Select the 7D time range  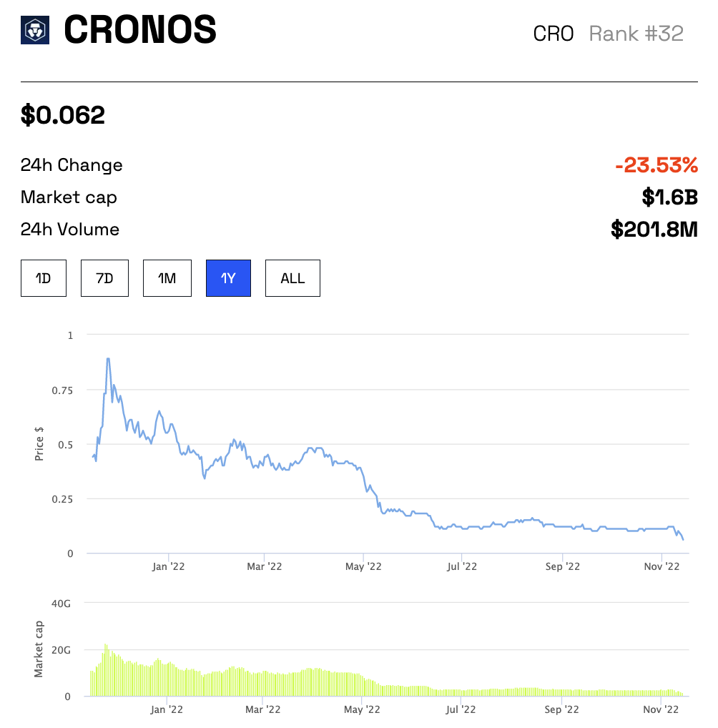coord(104,278)
